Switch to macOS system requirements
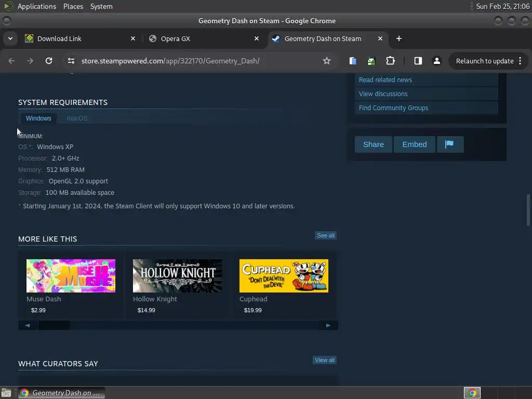Screen dimensions: 532x399 tap(77, 118)
